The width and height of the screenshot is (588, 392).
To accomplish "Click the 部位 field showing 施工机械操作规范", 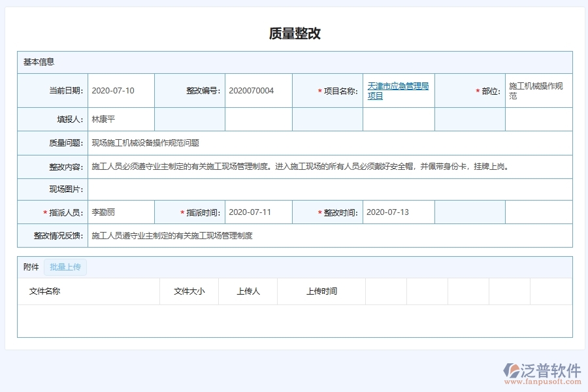I will click(538, 90).
